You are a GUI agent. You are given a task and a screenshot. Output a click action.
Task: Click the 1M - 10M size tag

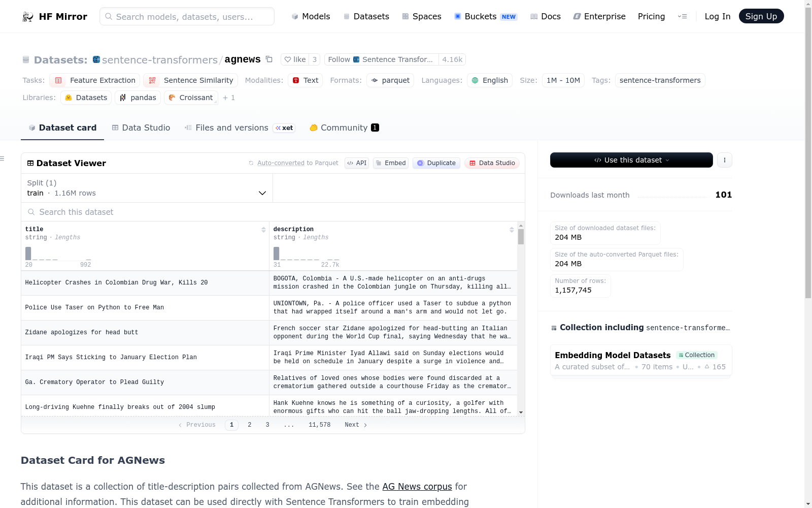click(563, 80)
